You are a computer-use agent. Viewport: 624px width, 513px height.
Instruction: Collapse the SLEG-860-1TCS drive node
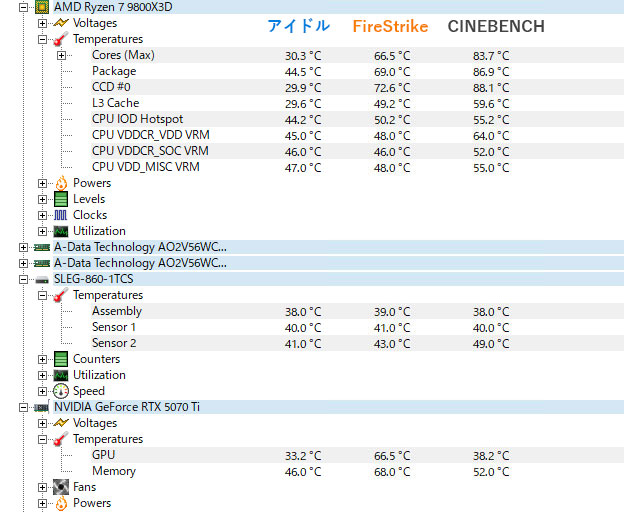[x=23, y=279]
